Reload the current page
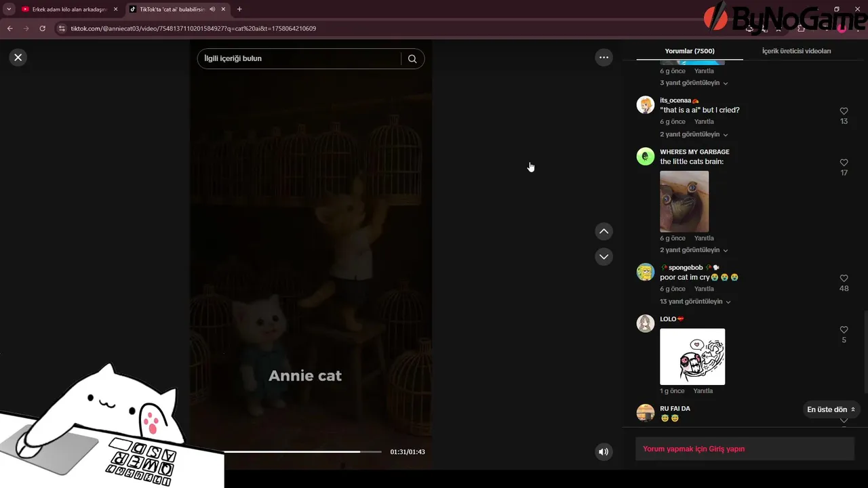This screenshot has width=868, height=488. coord(42,28)
